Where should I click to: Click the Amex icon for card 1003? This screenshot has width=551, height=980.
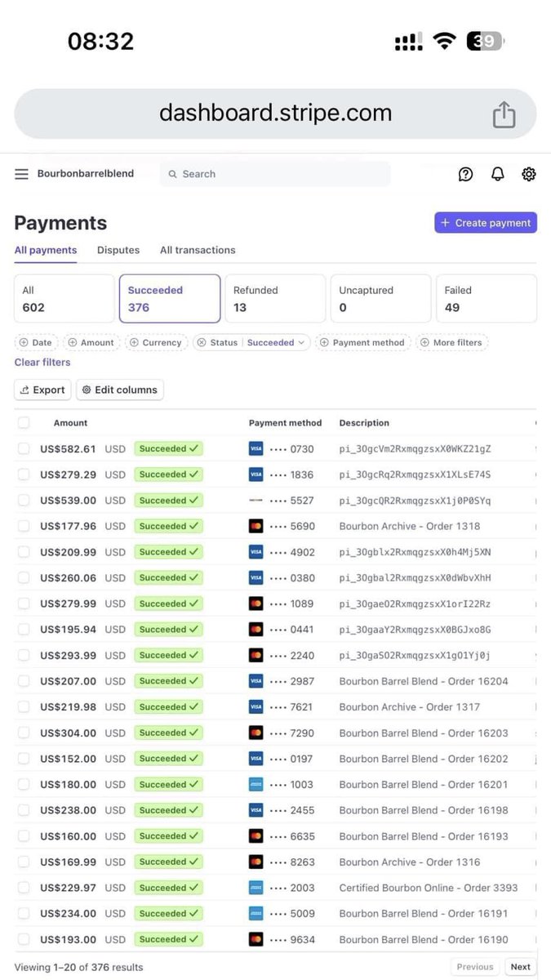tap(256, 784)
